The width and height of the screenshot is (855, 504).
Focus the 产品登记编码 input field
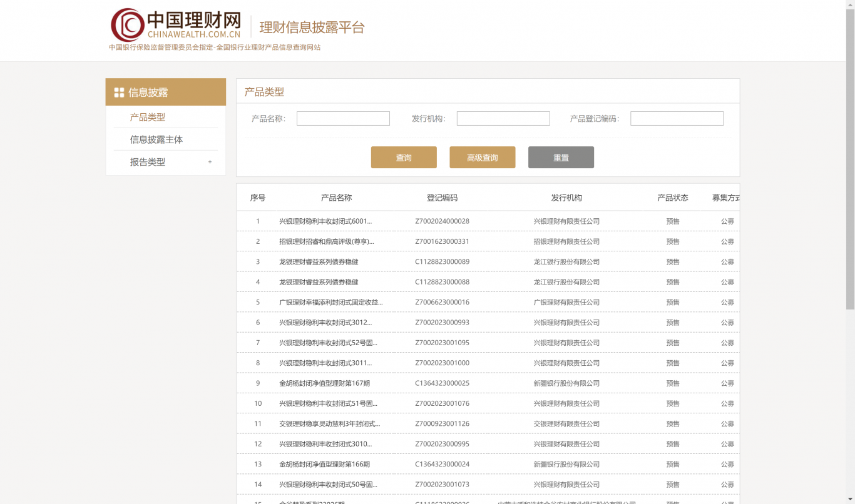(x=677, y=118)
